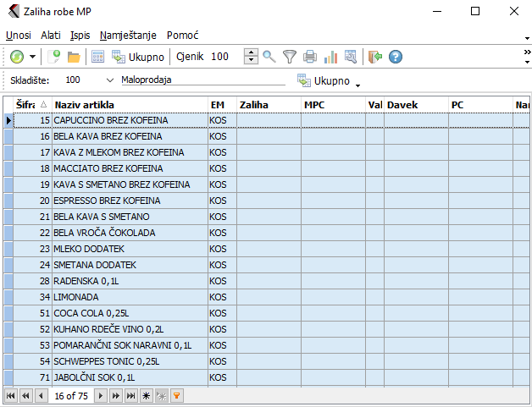Click the printer icon
This screenshot has height=407, width=532.
coord(310,57)
